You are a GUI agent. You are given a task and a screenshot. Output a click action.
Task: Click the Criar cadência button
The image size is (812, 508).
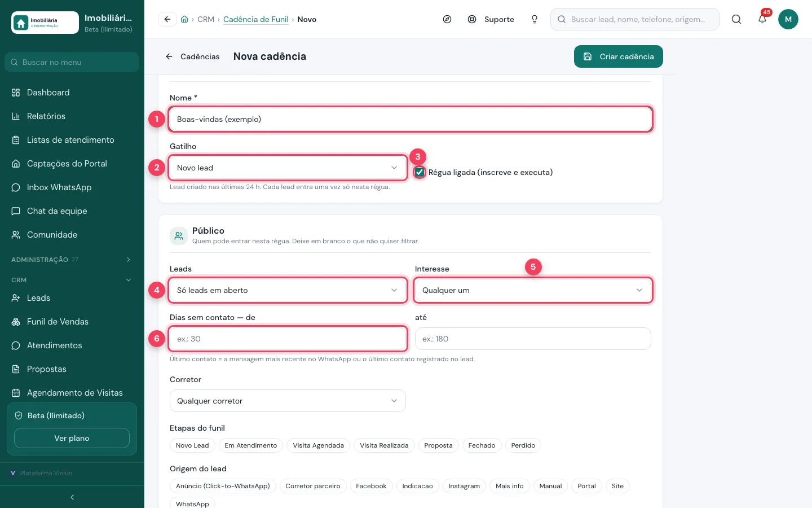pos(619,56)
